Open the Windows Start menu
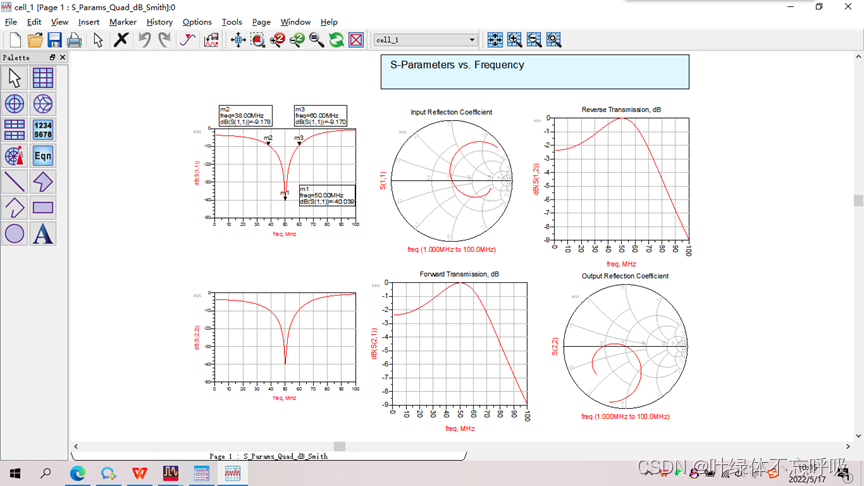 (15, 473)
